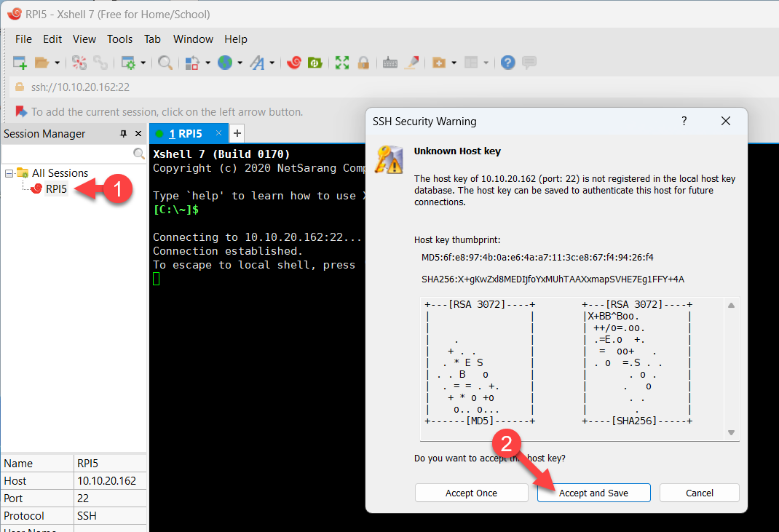Viewport: 779px width, 532px height.
Task: Click the globe Encoding toolbar icon
Action: (x=225, y=63)
